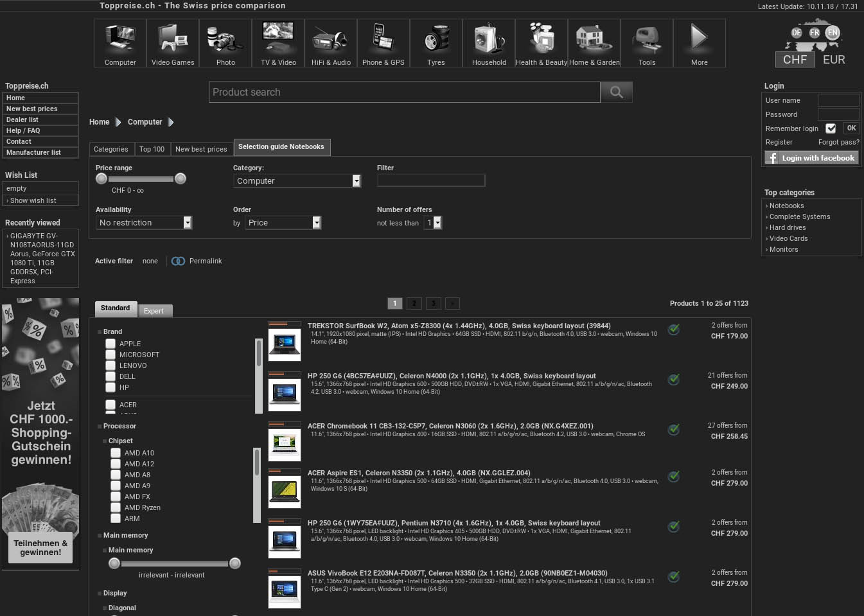
Task: Select the Standard filter tab
Action: coord(116,308)
